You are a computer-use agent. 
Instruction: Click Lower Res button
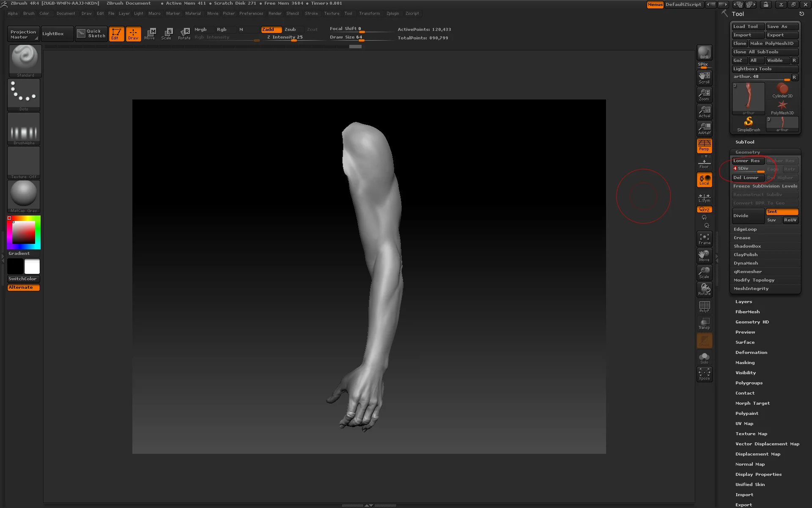[748, 161]
